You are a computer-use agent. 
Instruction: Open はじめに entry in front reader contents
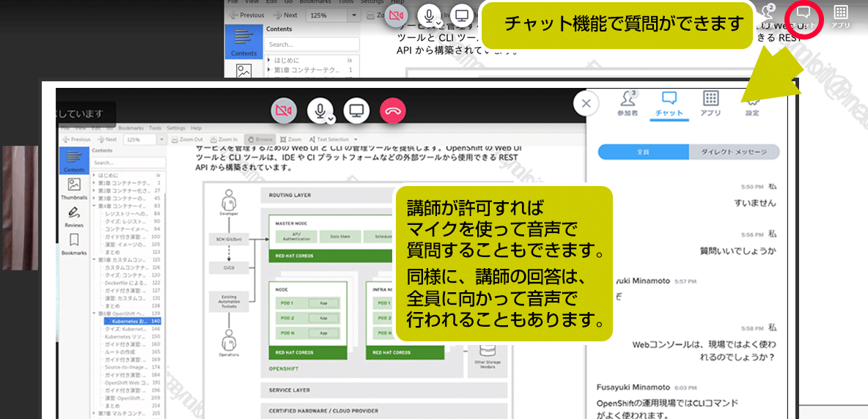(108, 174)
